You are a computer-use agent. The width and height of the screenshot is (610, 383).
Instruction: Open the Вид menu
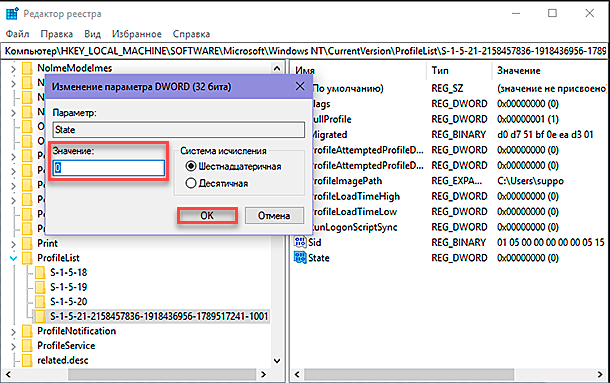93,34
